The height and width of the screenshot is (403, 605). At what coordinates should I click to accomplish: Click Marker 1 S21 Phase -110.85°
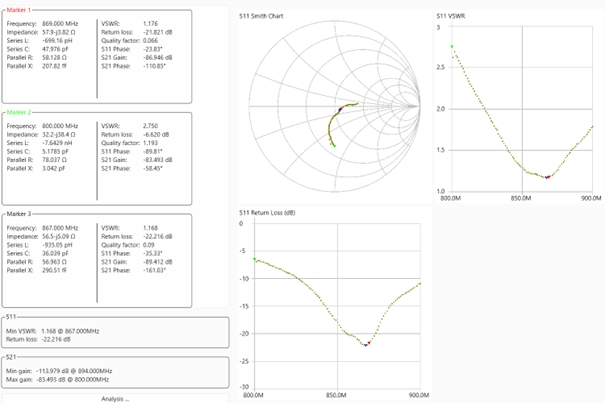tap(154, 66)
